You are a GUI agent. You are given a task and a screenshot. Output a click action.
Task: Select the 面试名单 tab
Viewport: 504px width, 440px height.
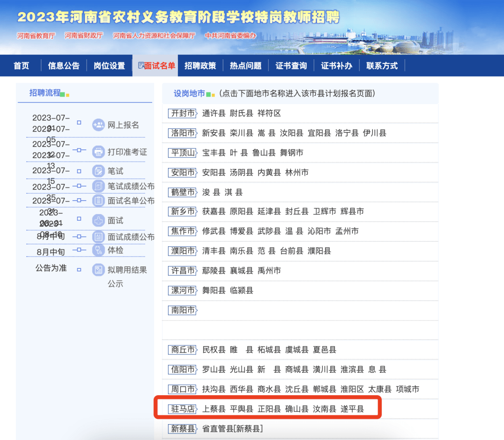[x=155, y=66]
